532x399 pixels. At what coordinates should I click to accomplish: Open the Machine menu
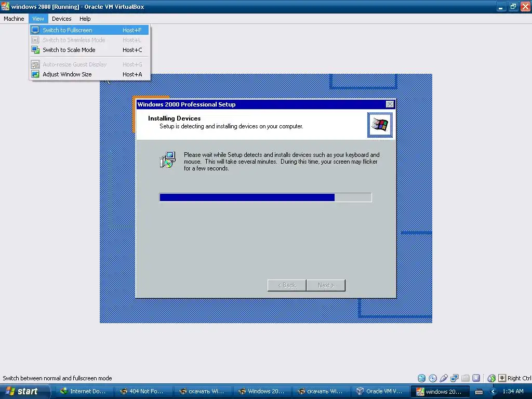(x=14, y=19)
